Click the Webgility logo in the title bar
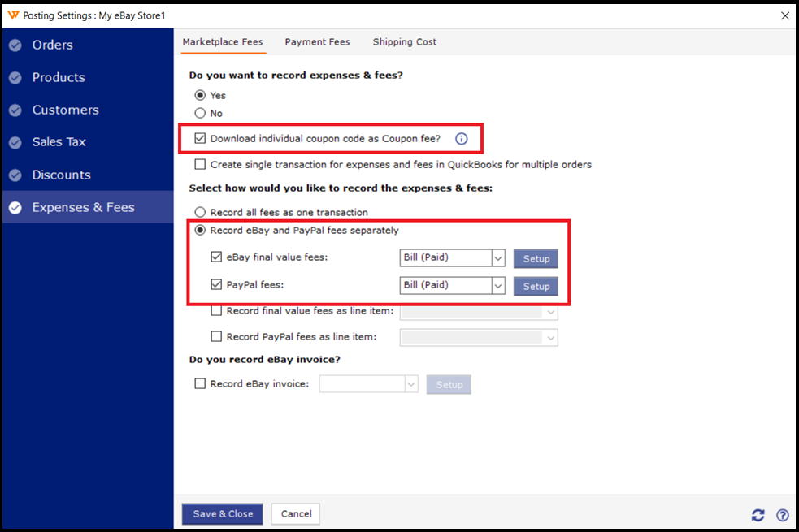Screen dimensions: 799x532 click(13, 15)
